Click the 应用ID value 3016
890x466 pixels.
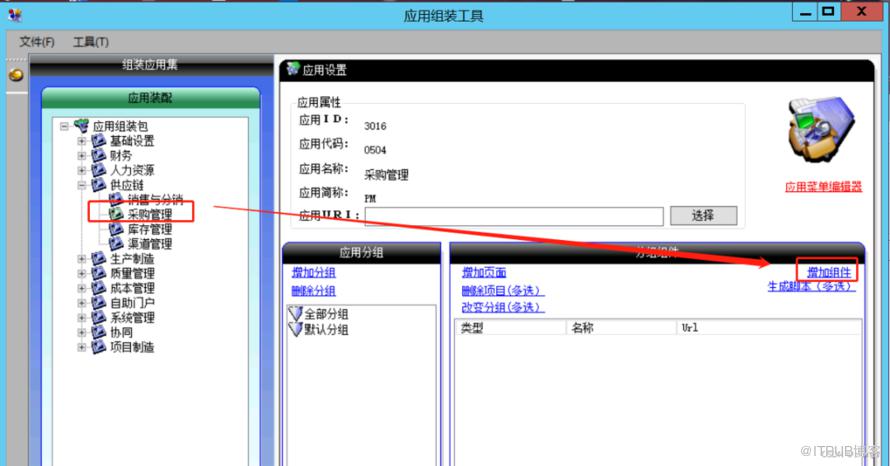point(375,126)
